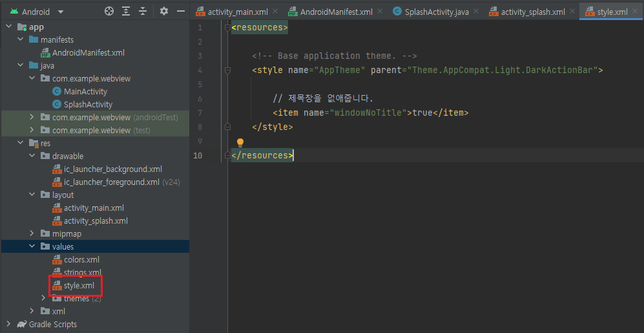Fold the style tag at line 4
Screen dimensions: 644x333
tap(227, 70)
